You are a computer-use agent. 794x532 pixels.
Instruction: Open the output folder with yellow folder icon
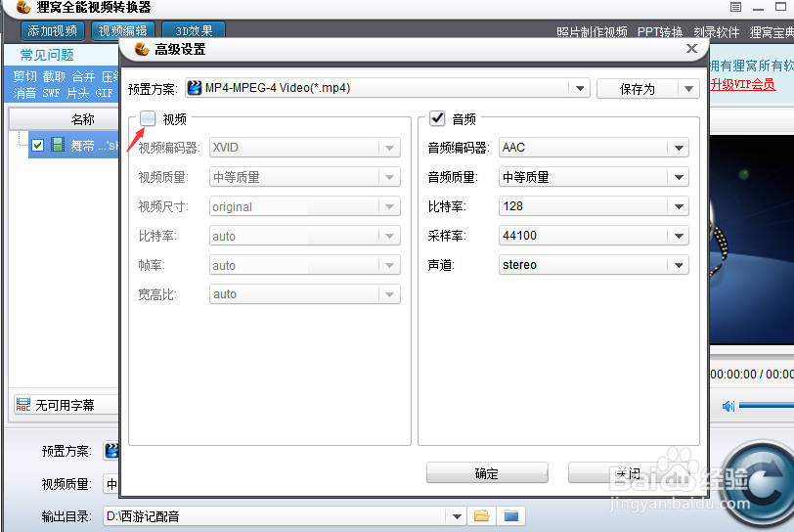(481, 516)
